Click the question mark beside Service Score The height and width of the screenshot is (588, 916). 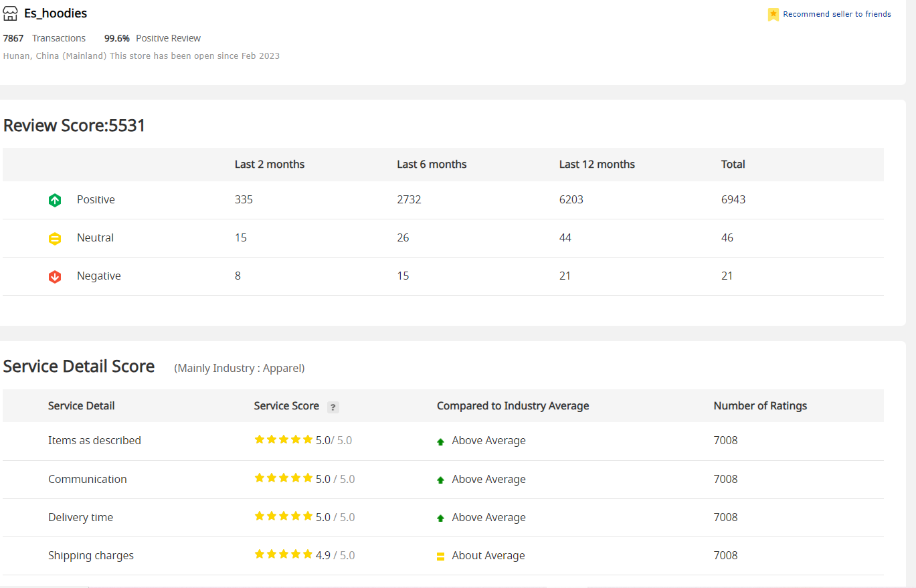[333, 407]
